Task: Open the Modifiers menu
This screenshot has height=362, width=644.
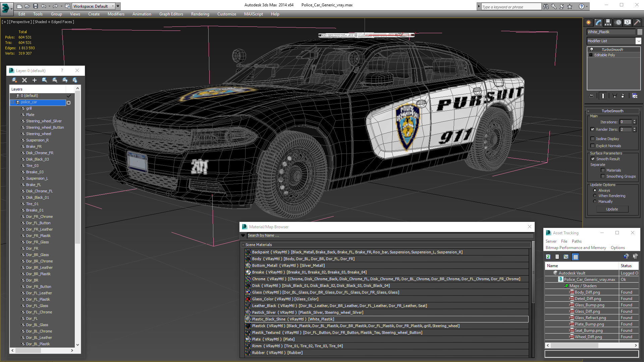Action: tap(116, 14)
